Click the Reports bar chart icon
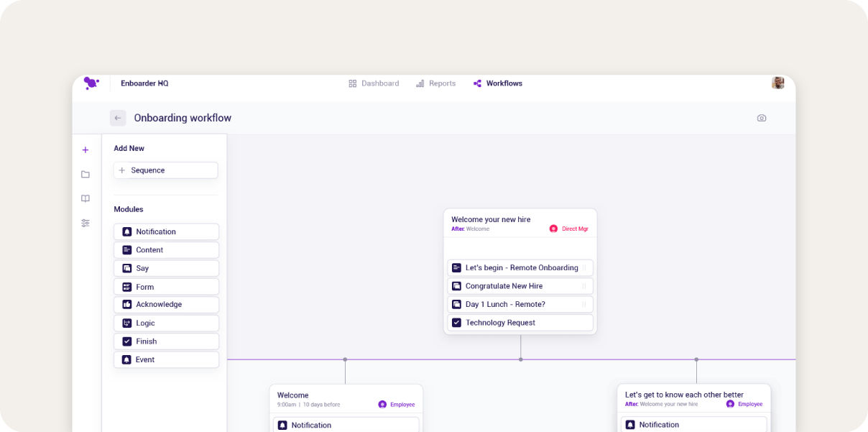 [420, 83]
